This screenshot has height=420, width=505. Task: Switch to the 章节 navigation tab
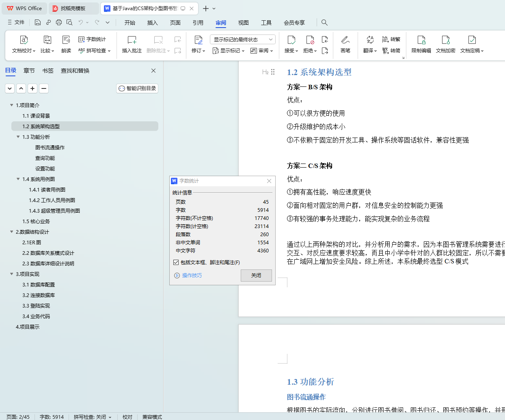click(x=29, y=71)
